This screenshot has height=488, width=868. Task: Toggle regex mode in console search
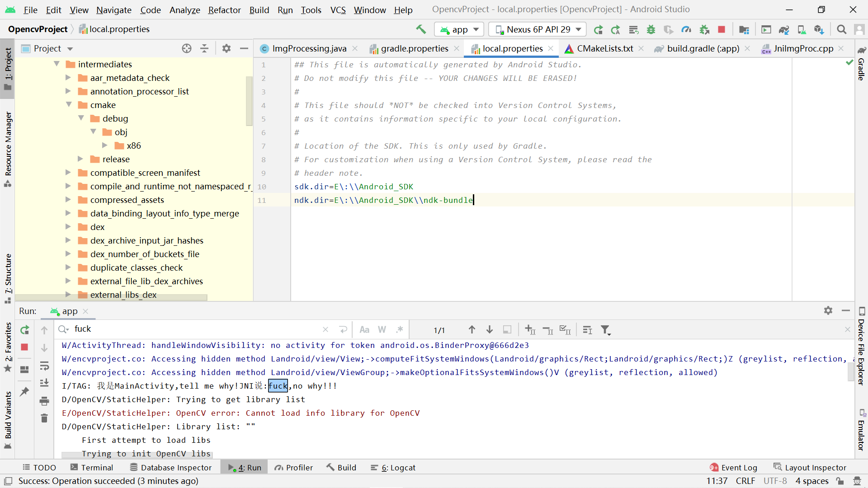[x=400, y=329]
